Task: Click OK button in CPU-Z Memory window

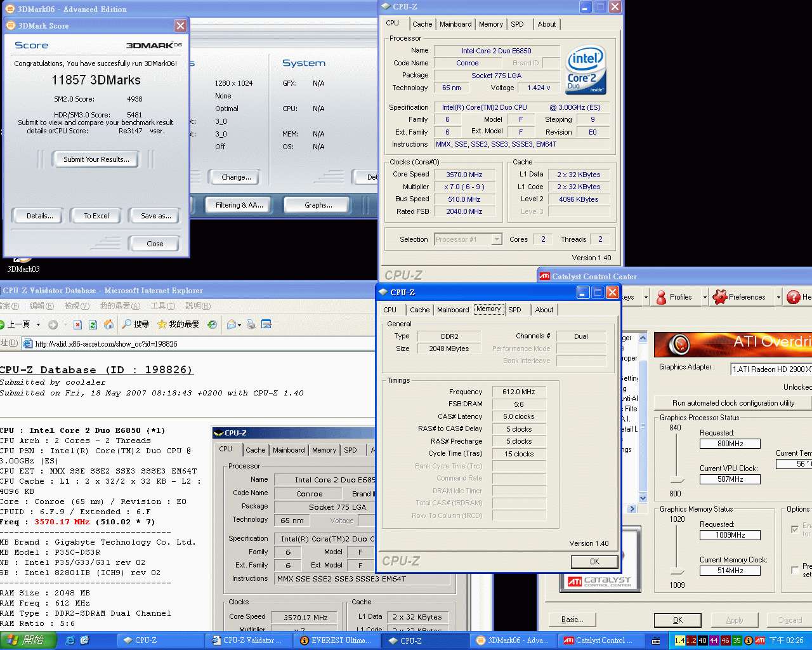Action: click(594, 561)
